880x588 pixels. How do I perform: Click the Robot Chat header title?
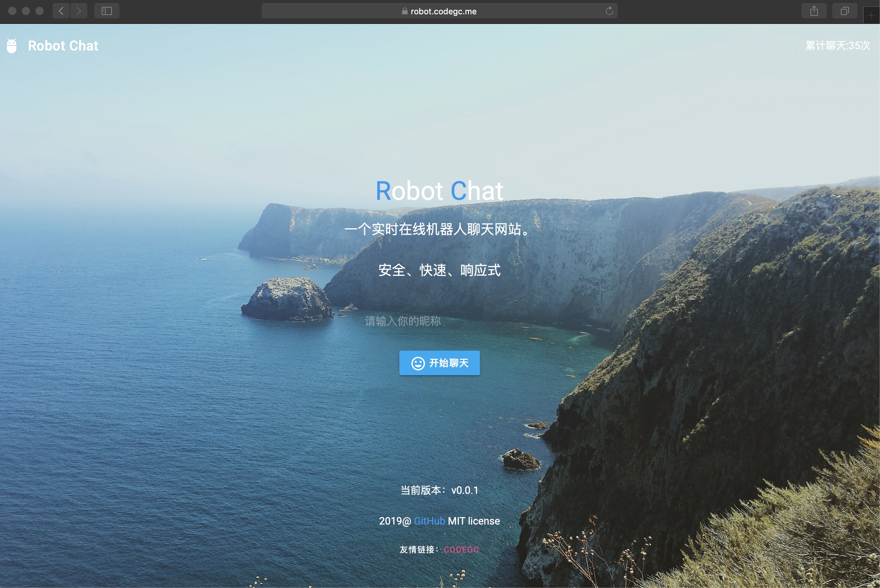[63, 46]
